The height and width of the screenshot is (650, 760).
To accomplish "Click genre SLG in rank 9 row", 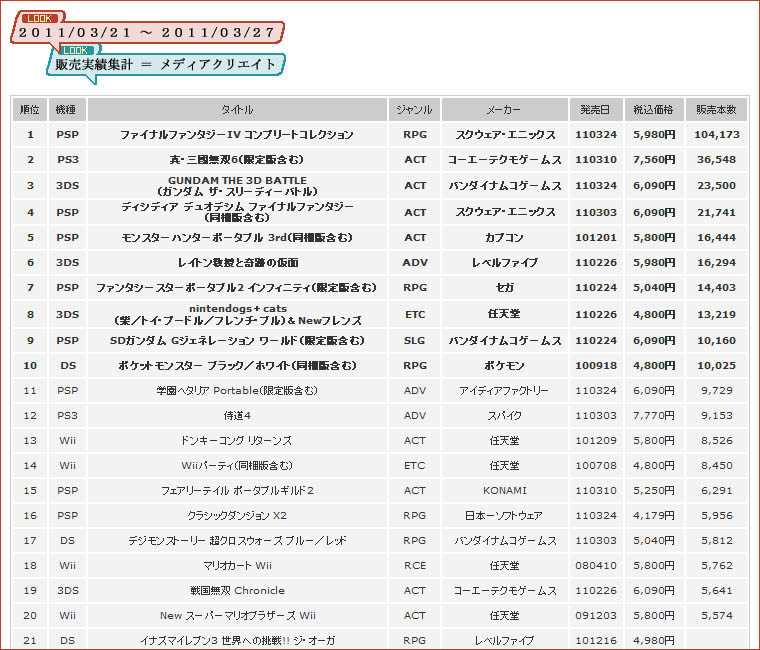I will (414, 341).
